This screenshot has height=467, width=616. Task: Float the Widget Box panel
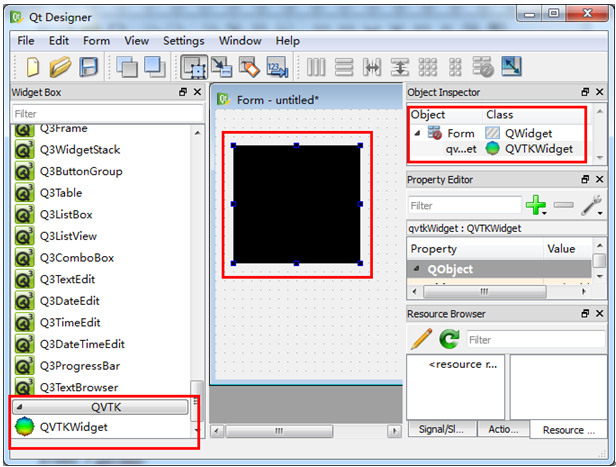click(183, 92)
